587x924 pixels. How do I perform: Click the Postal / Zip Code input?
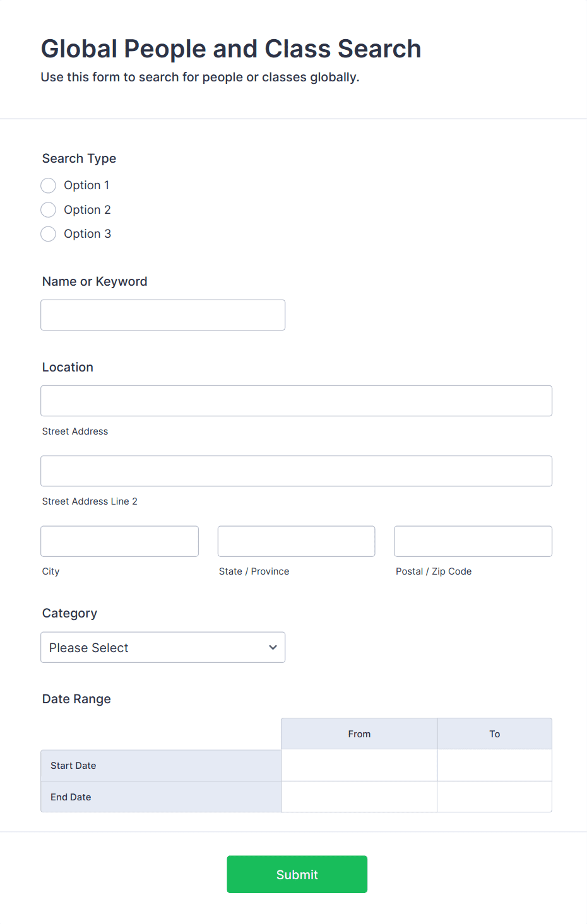click(472, 541)
